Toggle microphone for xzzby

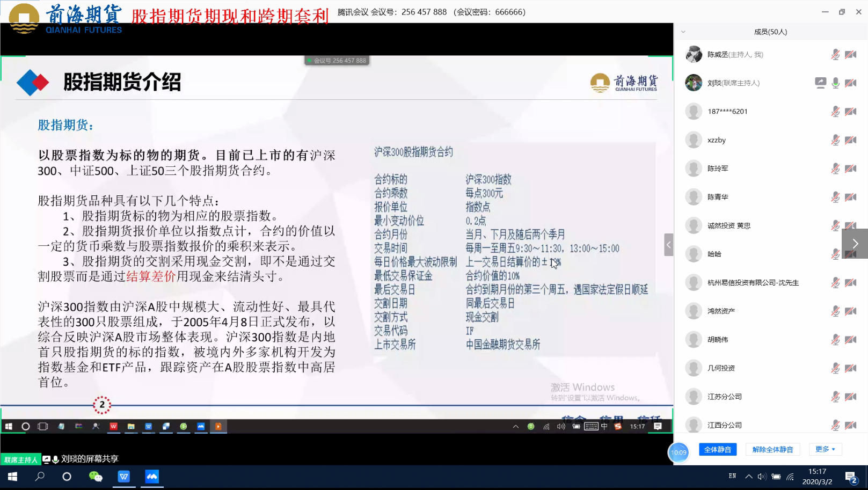[x=835, y=140]
